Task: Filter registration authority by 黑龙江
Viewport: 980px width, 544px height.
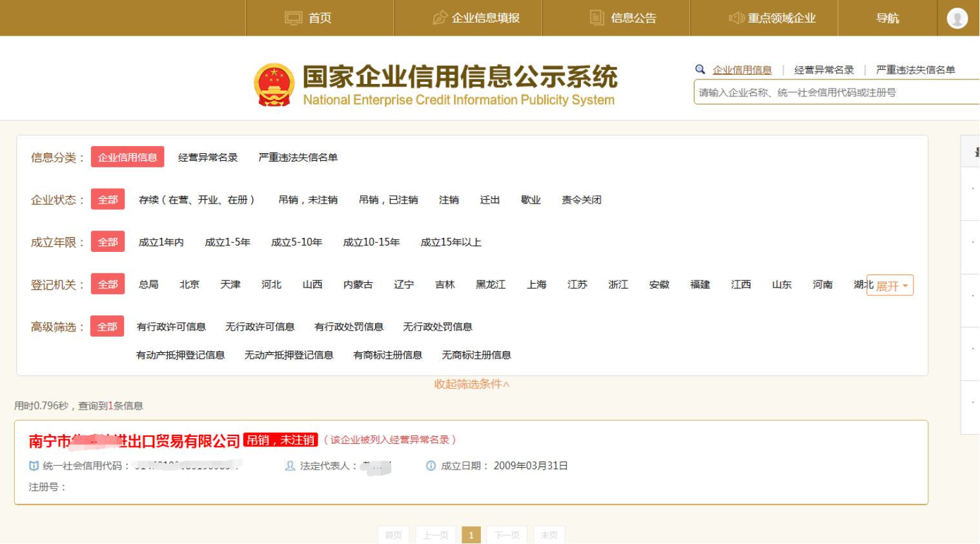Action: pos(491,284)
